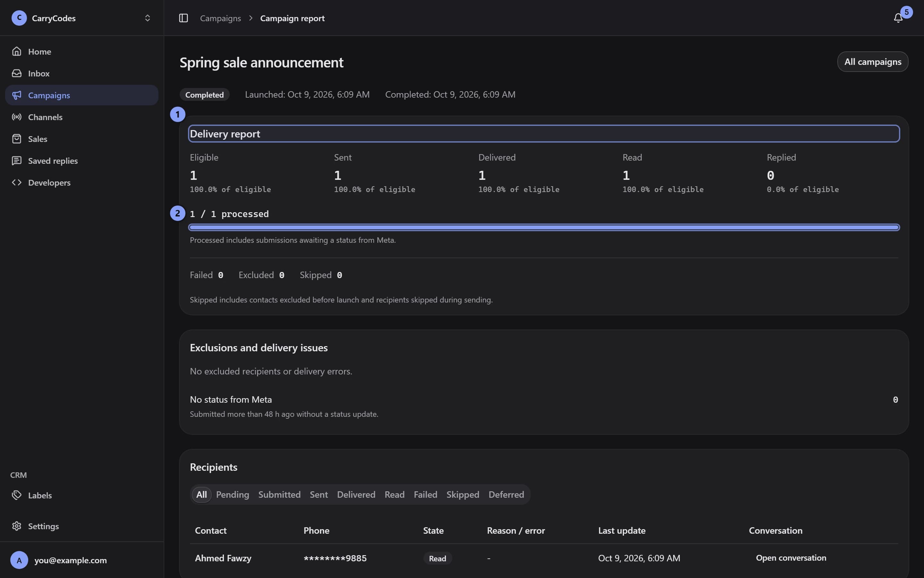Screen dimensions: 924x578
Task: Open the notifications bell
Action: (898, 18)
